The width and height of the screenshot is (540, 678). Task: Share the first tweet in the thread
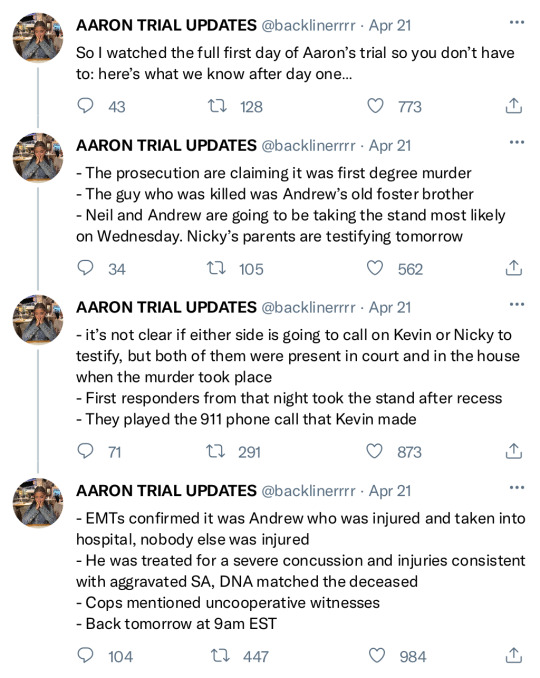(514, 106)
